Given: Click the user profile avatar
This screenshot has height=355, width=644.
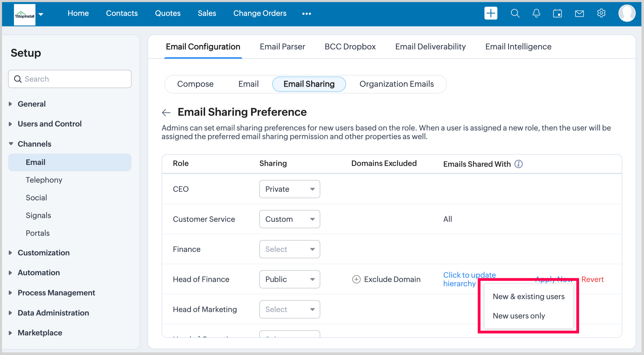Looking at the screenshot, I should tap(627, 13).
